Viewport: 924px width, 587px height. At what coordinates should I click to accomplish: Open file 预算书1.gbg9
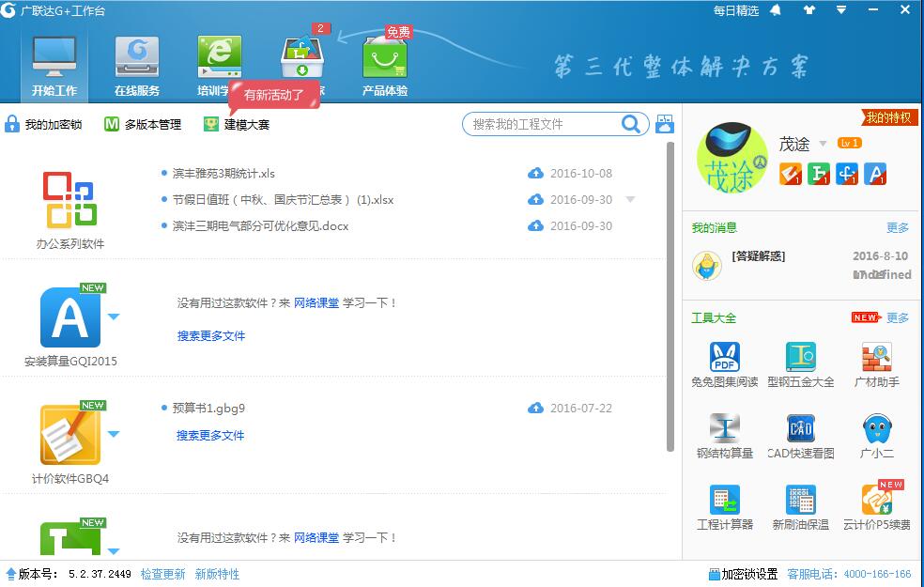coord(208,408)
